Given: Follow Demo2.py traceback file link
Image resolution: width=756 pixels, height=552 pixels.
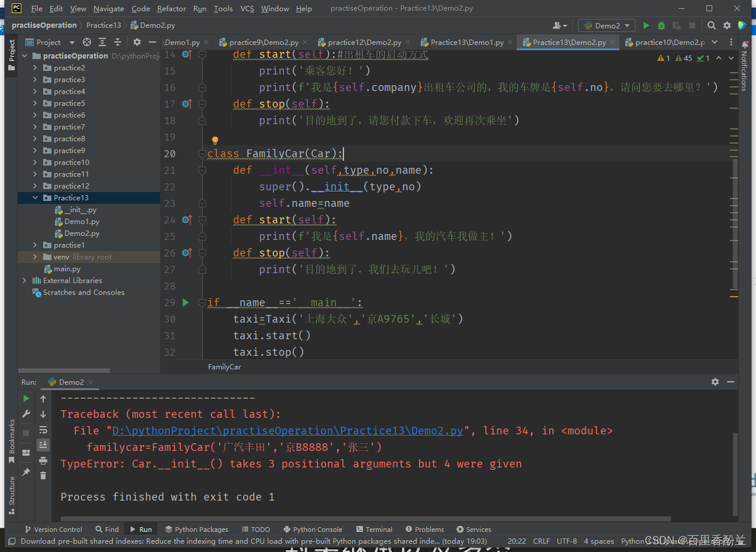Looking at the screenshot, I should [288, 431].
